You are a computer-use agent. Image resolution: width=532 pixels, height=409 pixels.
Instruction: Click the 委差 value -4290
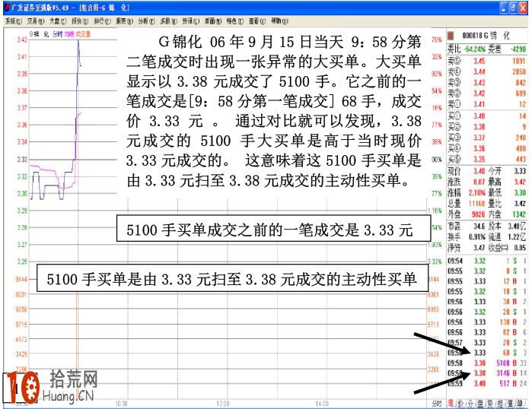pos(518,49)
